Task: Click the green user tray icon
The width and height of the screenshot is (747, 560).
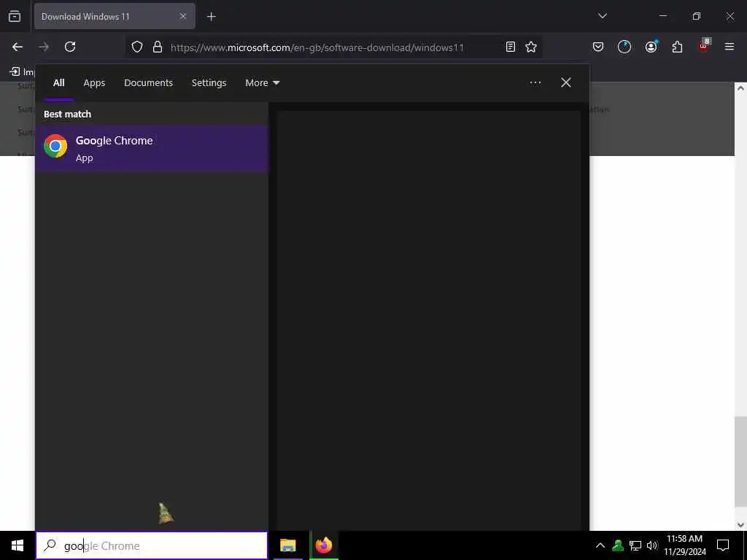Action: tap(618, 545)
